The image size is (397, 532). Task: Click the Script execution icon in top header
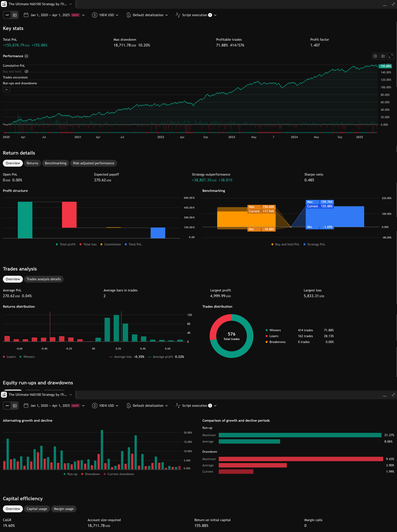(x=178, y=15)
